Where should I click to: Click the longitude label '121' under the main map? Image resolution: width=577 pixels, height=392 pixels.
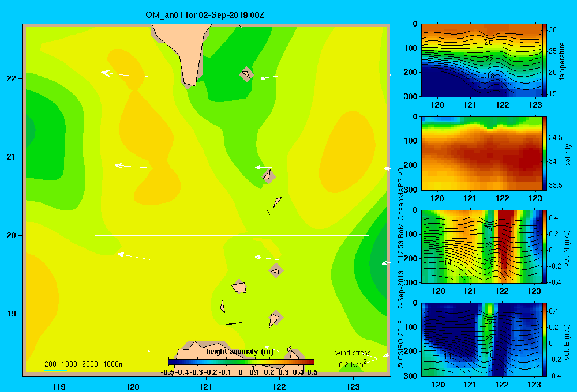click(x=206, y=386)
